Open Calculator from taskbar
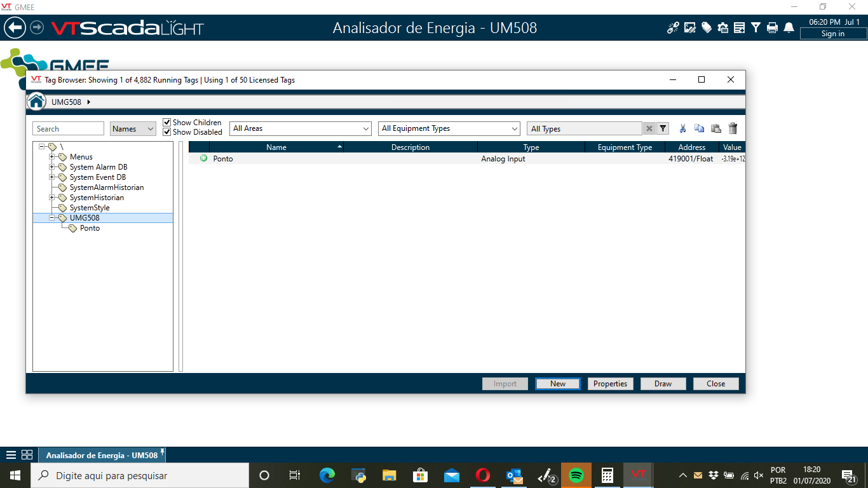 (607, 475)
